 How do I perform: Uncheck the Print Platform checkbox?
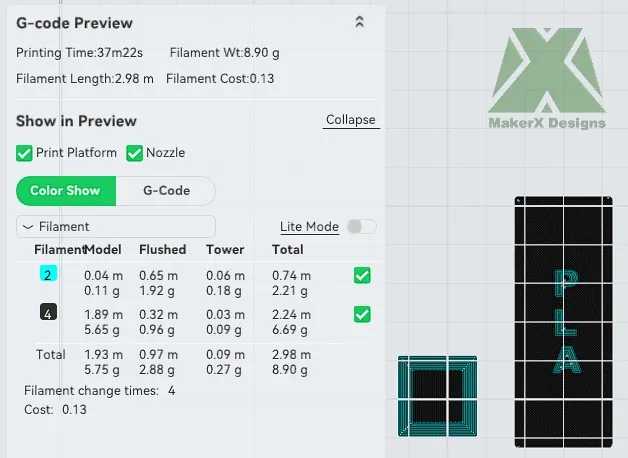(24, 153)
